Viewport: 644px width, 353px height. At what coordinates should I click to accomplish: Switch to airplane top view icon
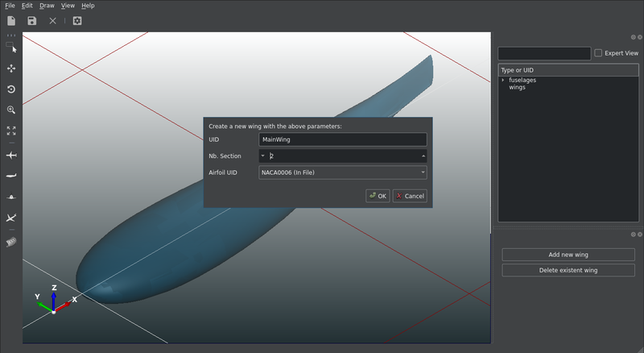11,155
